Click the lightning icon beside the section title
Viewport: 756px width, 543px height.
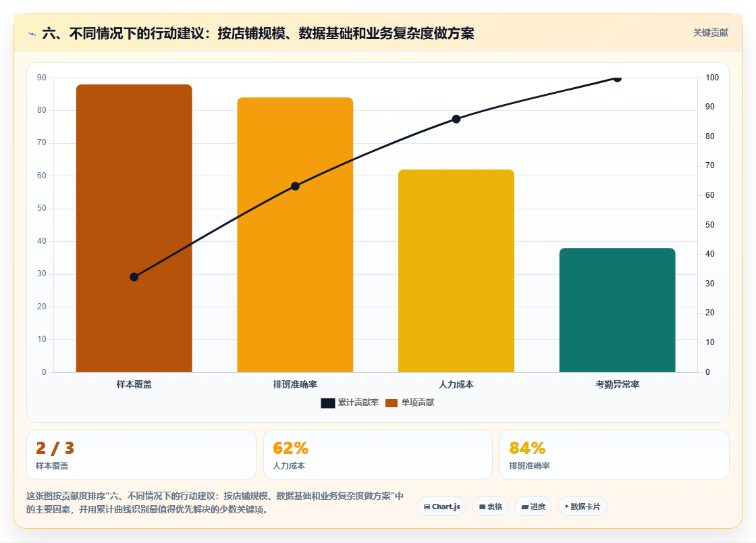[32, 34]
